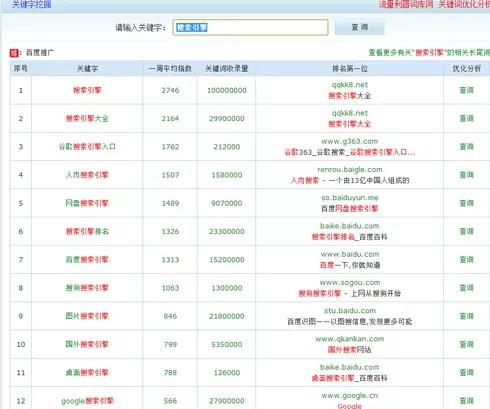Open keyword 搜狗搜索引擎 in the 关键字 column
Image resolution: width=490 pixels, height=409 pixels.
click(x=87, y=288)
